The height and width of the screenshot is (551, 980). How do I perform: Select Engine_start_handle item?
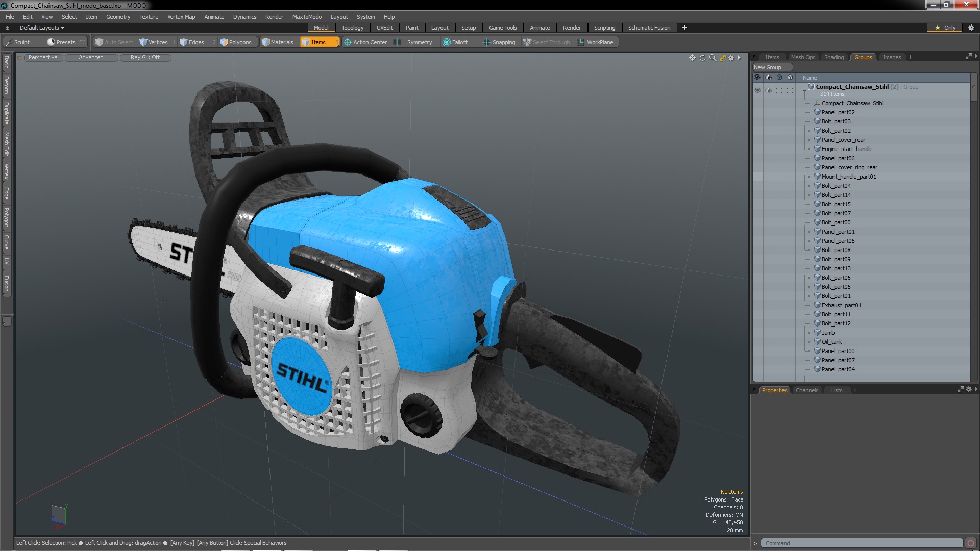point(847,149)
